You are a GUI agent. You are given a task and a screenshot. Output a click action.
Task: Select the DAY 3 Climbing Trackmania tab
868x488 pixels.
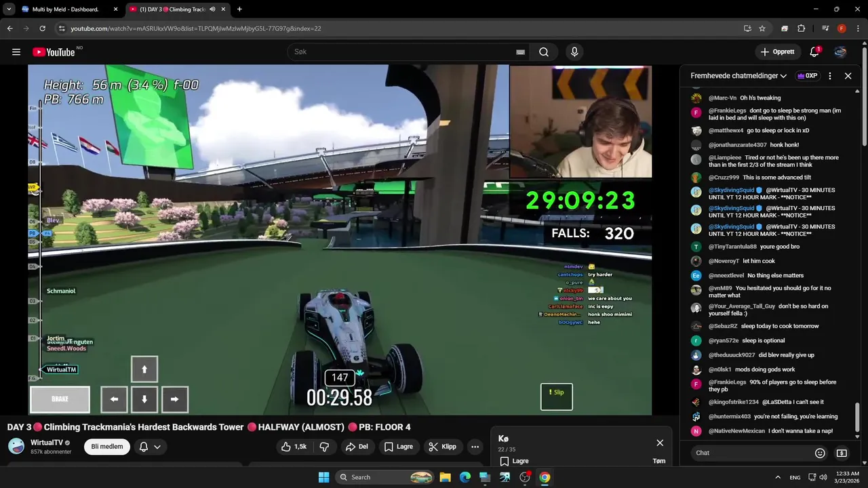click(x=172, y=9)
